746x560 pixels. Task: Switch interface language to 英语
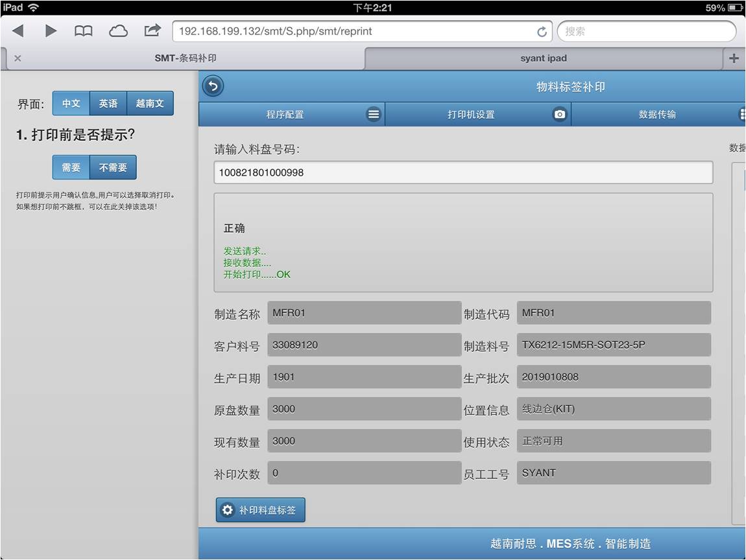[108, 104]
